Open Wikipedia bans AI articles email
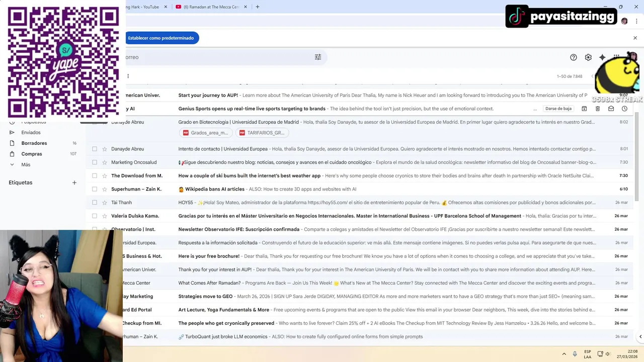Viewport: 644px width, 362px height. [x=215, y=189]
